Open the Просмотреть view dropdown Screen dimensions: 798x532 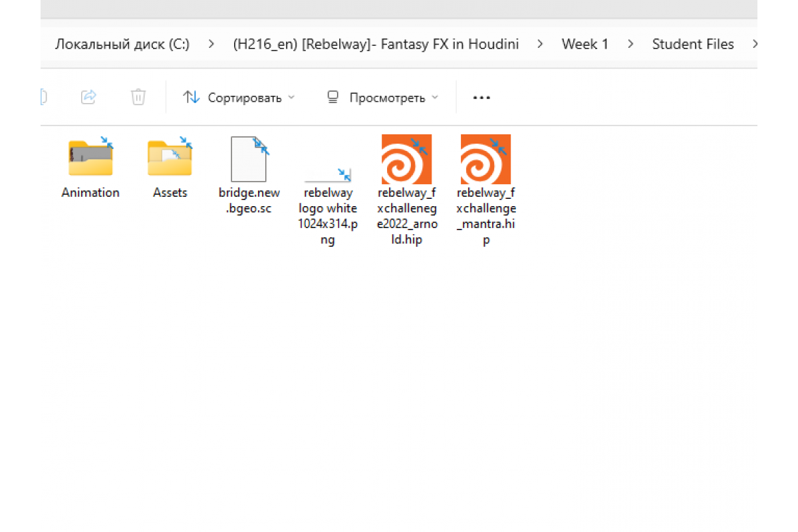[x=383, y=98]
